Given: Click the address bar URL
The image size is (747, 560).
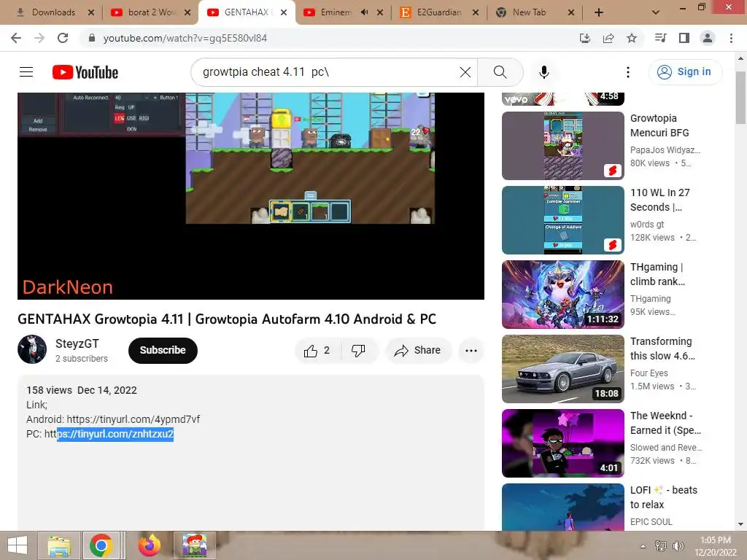Looking at the screenshot, I should (x=185, y=38).
